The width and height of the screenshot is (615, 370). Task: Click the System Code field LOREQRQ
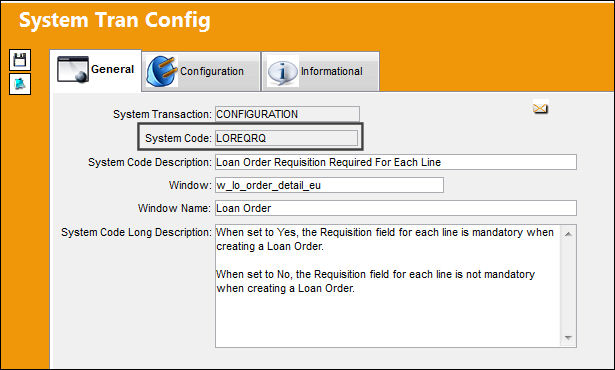click(286, 138)
